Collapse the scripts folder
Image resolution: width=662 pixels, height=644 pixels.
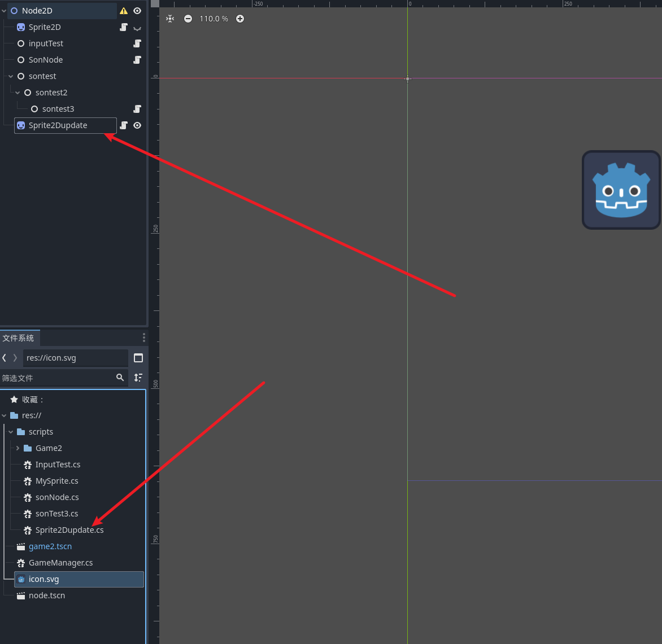tap(11, 432)
